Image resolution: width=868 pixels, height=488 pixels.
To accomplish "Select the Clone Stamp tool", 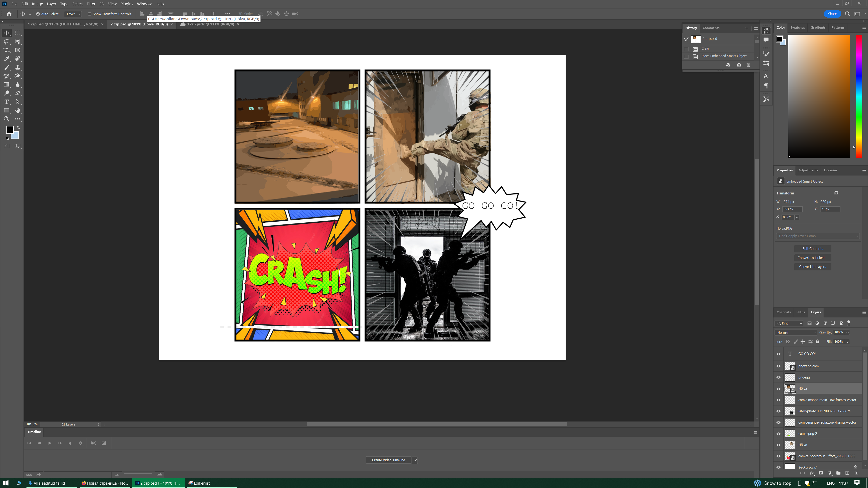I will point(18,67).
